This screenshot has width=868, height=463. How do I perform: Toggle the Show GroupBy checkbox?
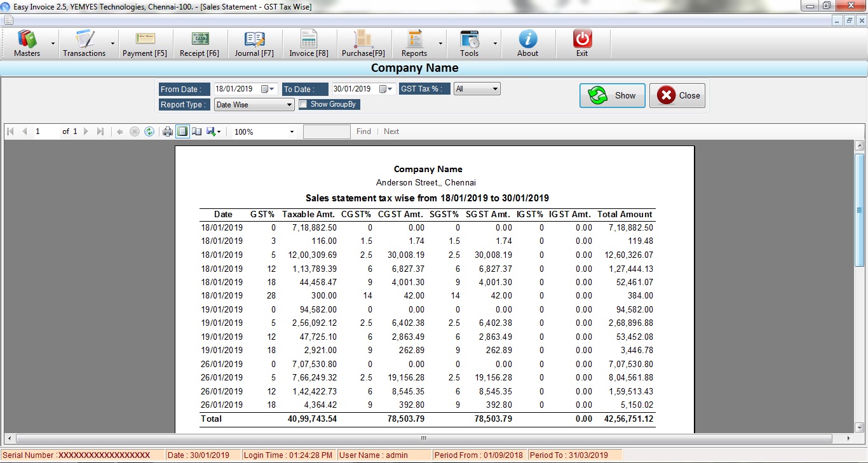click(303, 104)
